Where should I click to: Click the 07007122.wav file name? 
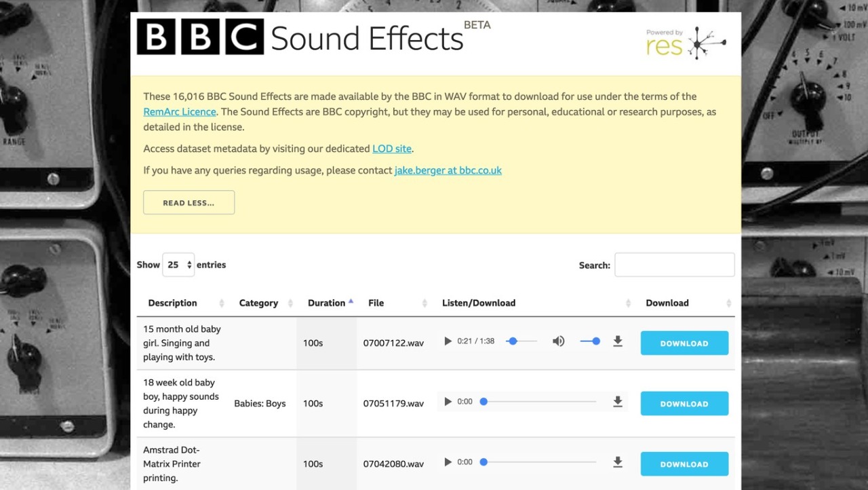click(x=393, y=343)
